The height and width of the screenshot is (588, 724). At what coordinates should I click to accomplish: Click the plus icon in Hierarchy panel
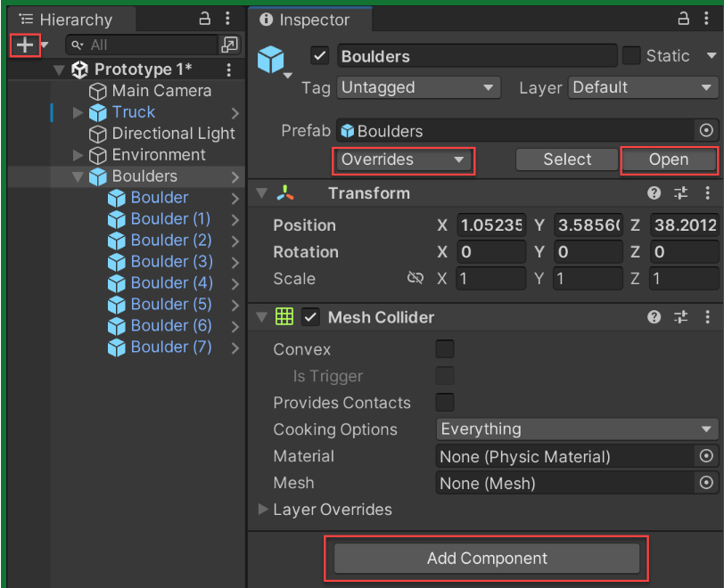pyautogui.click(x=23, y=45)
